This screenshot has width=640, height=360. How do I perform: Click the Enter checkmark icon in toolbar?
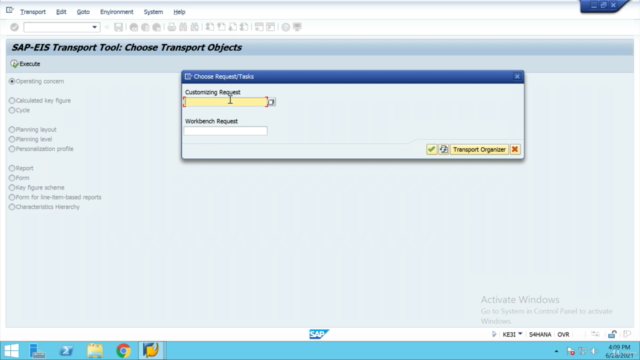click(14, 27)
